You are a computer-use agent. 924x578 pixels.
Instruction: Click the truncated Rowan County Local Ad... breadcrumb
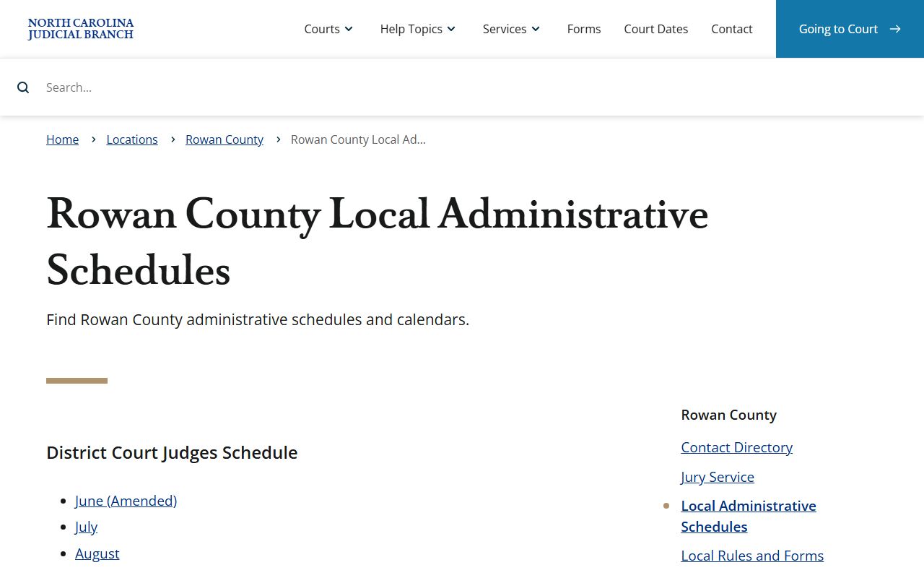(x=358, y=139)
